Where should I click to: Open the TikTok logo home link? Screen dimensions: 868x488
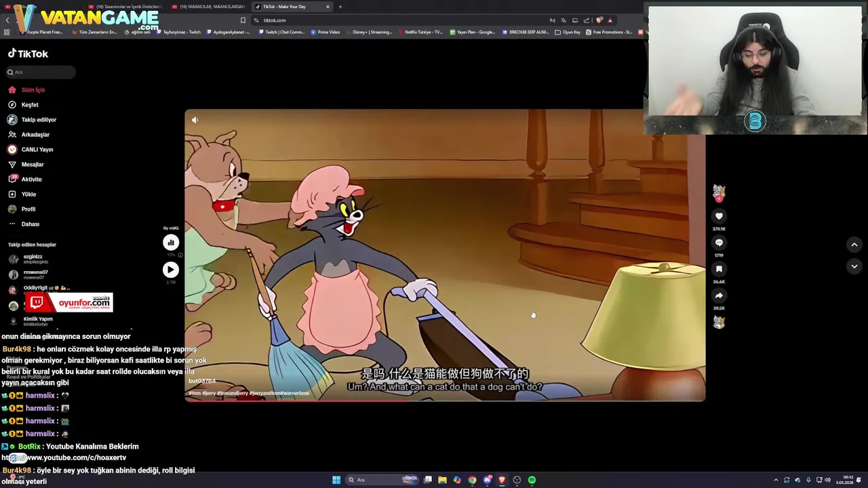tap(28, 54)
